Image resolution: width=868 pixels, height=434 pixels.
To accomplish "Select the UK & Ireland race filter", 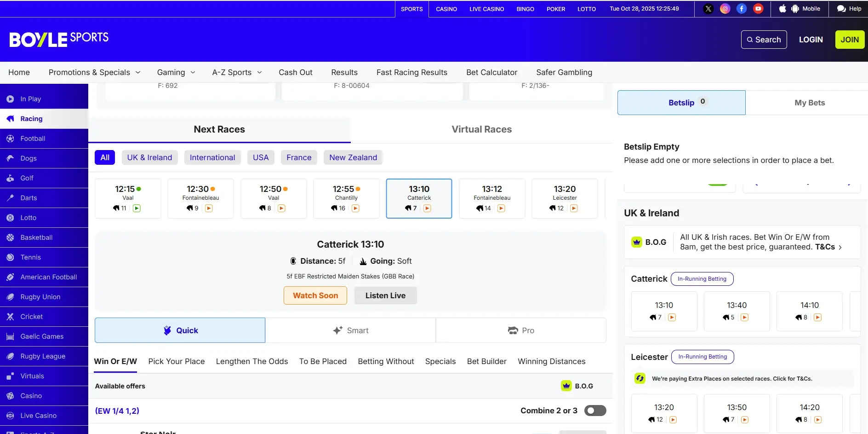I will 149,157.
